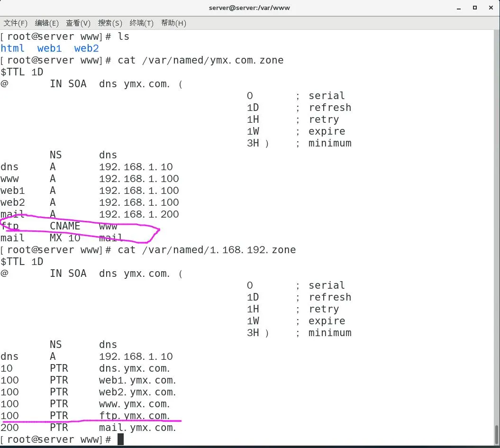Click the html directory name
The height and width of the screenshot is (448, 500).
(x=12, y=48)
